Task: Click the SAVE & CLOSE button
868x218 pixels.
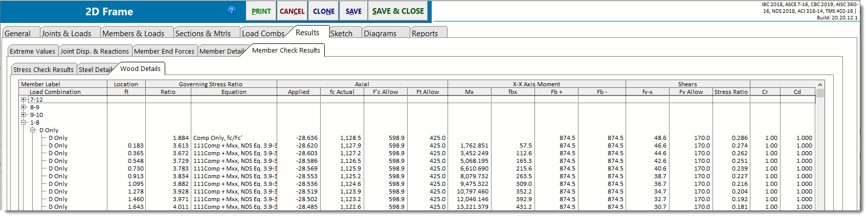Action: click(398, 11)
